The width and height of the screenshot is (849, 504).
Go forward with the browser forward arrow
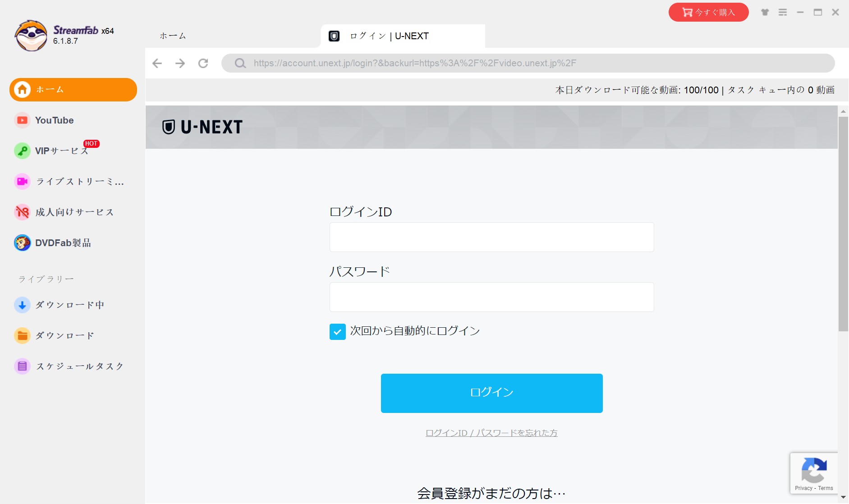click(x=180, y=63)
